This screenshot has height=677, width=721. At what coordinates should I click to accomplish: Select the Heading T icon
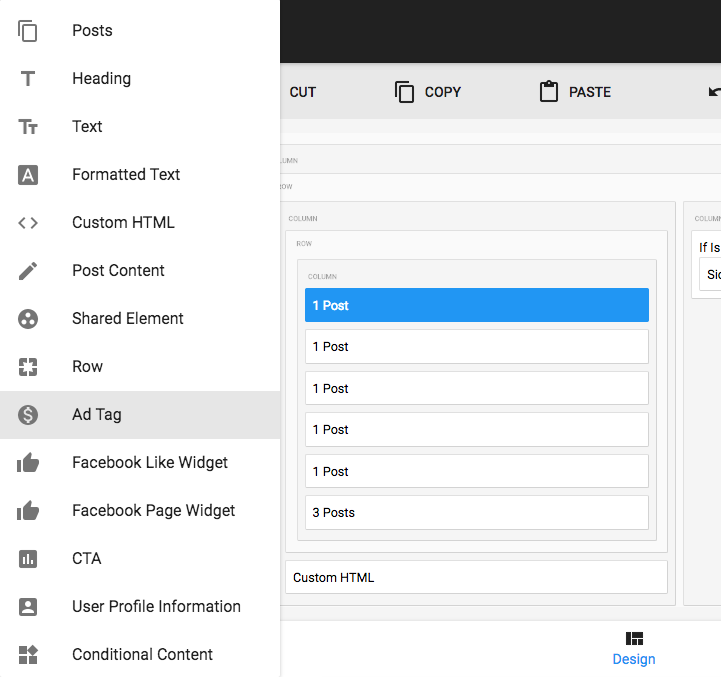[x=28, y=79]
